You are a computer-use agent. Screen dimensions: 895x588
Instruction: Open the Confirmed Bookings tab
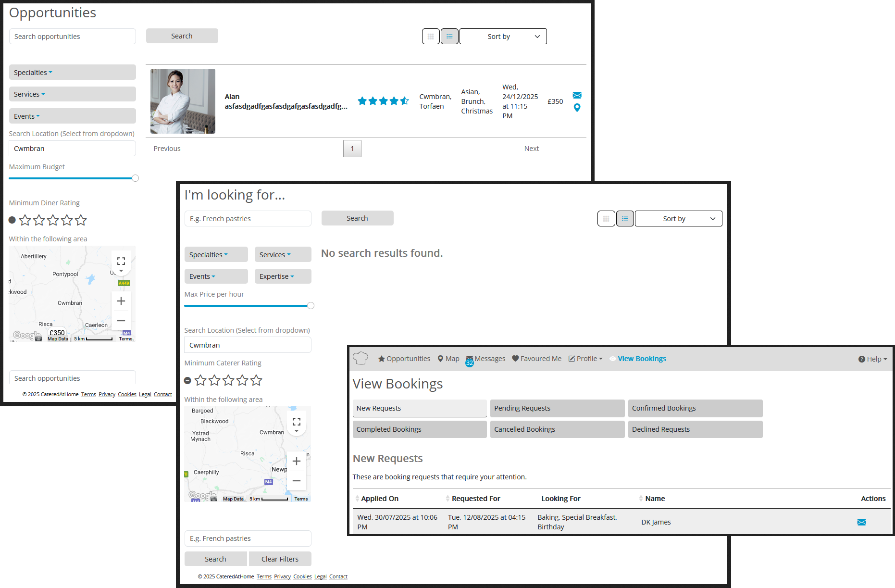[x=695, y=408]
